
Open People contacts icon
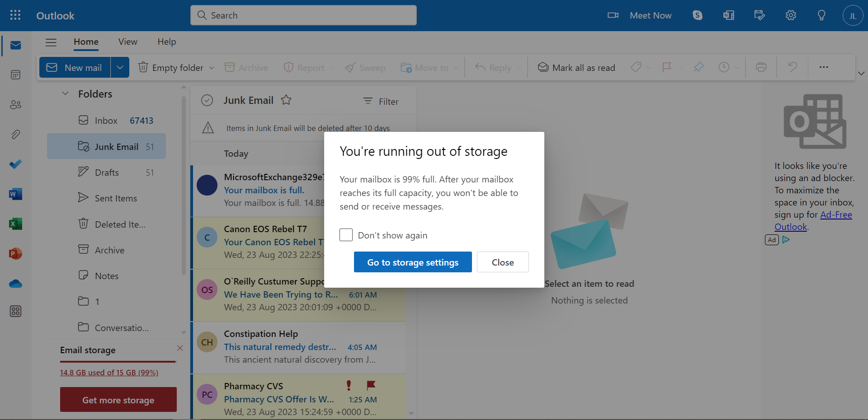[x=16, y=105]
